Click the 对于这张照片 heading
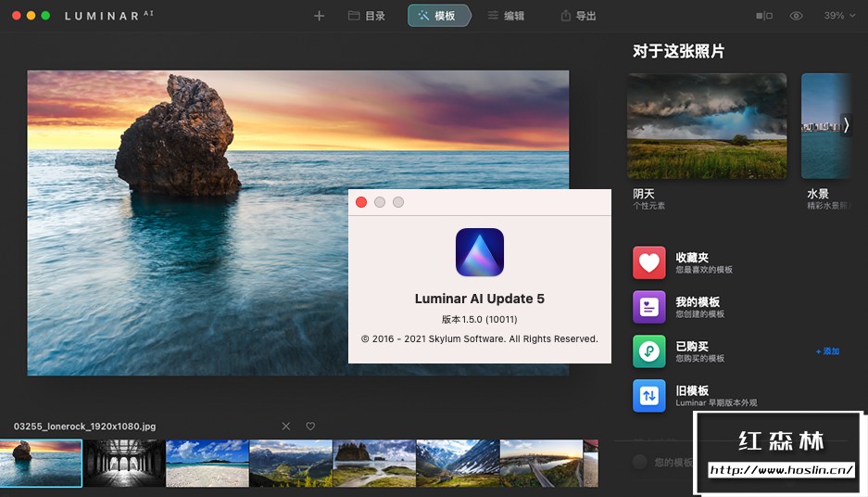Screen dimensions: 868x497 click(679, 51)
